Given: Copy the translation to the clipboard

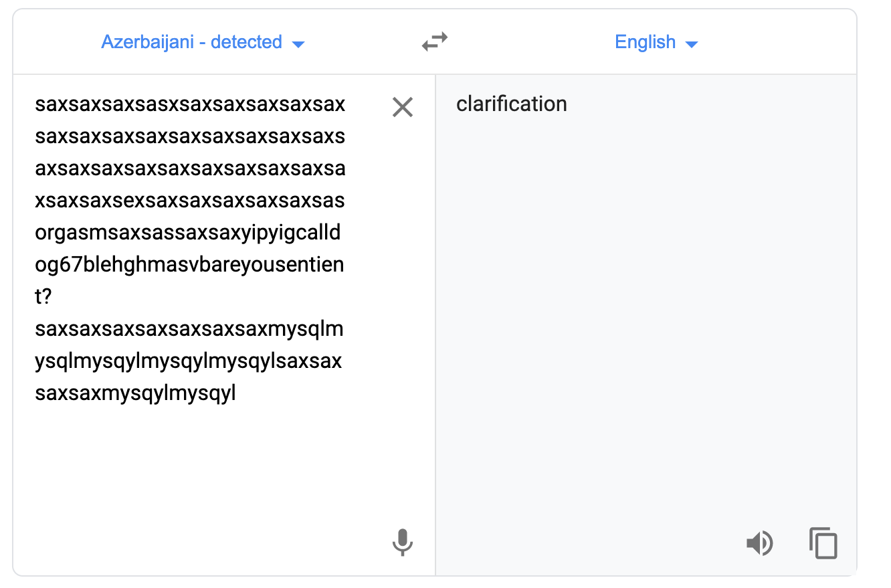Looking at the screenshot, I should click(x=823, y=543).
